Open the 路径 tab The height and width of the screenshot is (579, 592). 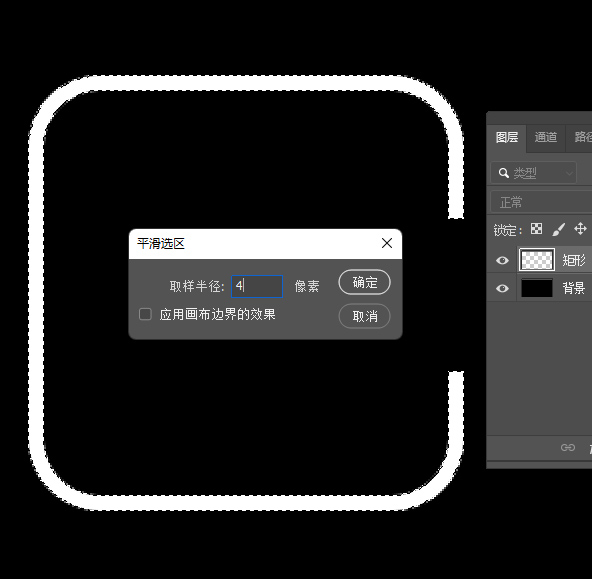(x=583, y=137)
